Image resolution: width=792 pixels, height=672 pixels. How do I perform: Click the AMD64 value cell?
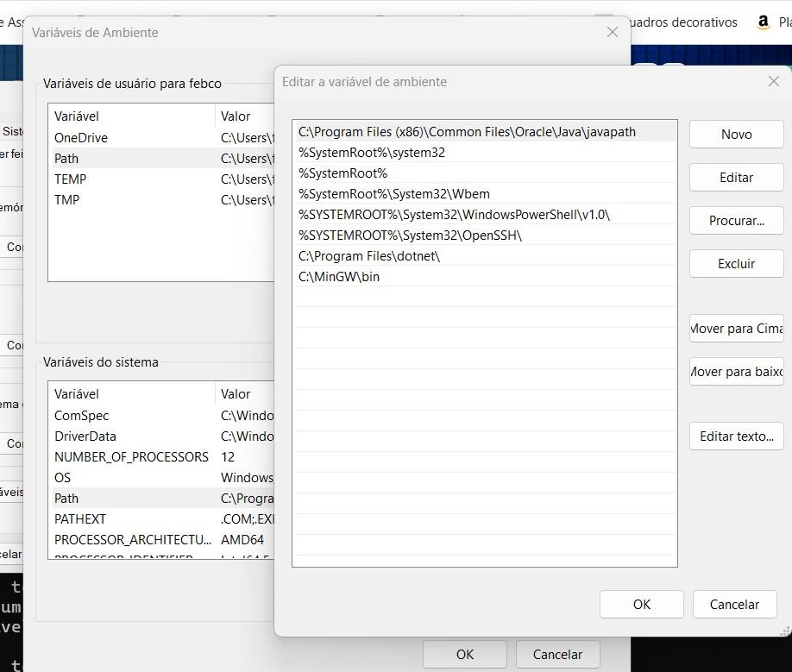point(242,540)
